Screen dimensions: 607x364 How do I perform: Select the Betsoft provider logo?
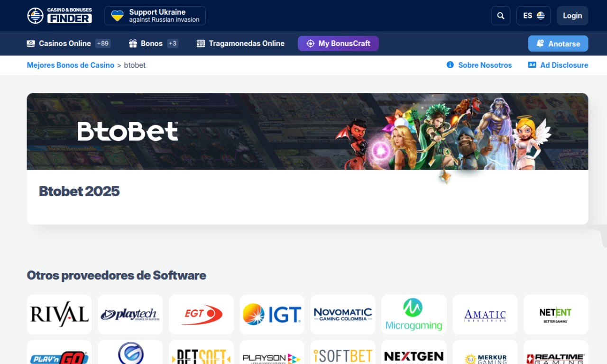click(x=201, y=352)
